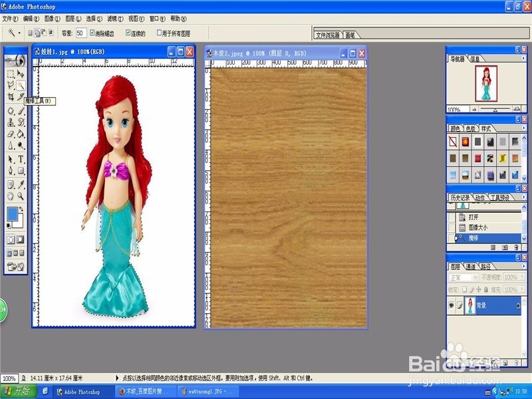Screen dimensions: 532x399
Task: Create new snapshot in History panel
Action: [x=505, y=247]
